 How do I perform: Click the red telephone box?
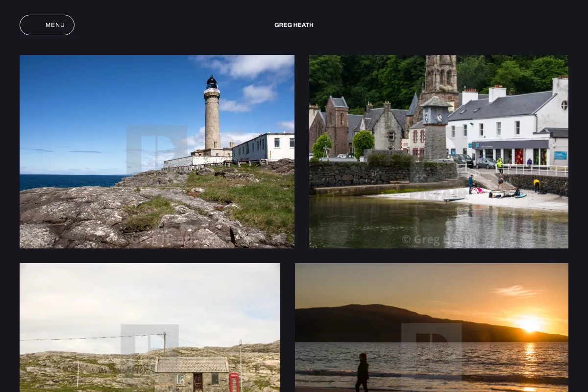point(234,382)
